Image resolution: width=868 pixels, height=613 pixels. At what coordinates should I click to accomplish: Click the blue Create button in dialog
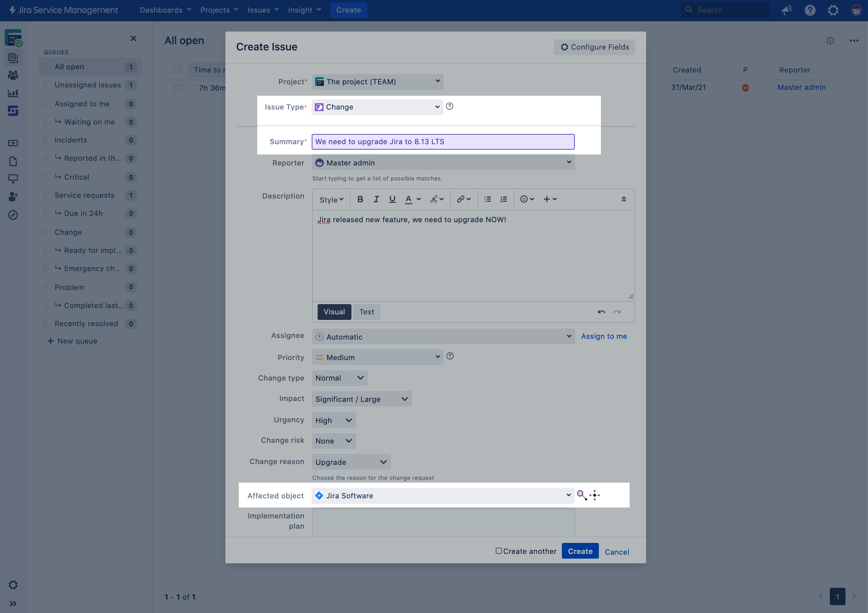tap(580, 551)
